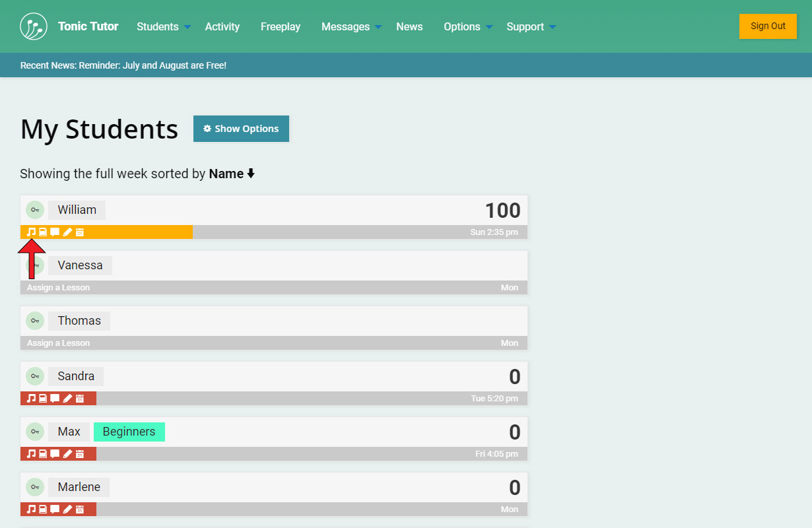
Task: Go to the Activity page
Action: 222,27
